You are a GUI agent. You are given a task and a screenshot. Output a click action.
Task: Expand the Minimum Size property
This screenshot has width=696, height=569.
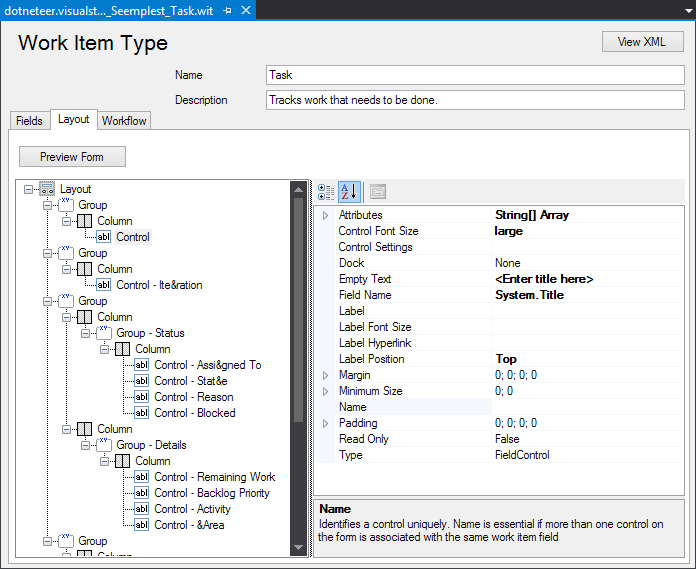[325, 391]
